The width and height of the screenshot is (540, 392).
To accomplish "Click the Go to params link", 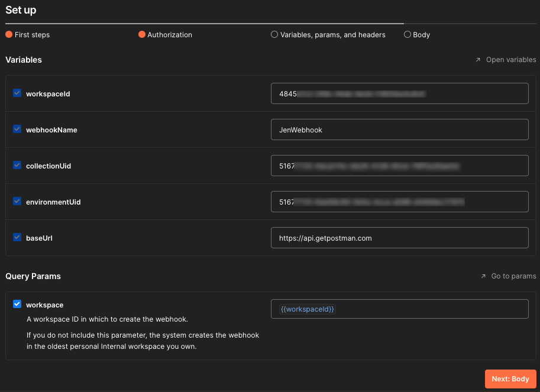I will (513, 276).
